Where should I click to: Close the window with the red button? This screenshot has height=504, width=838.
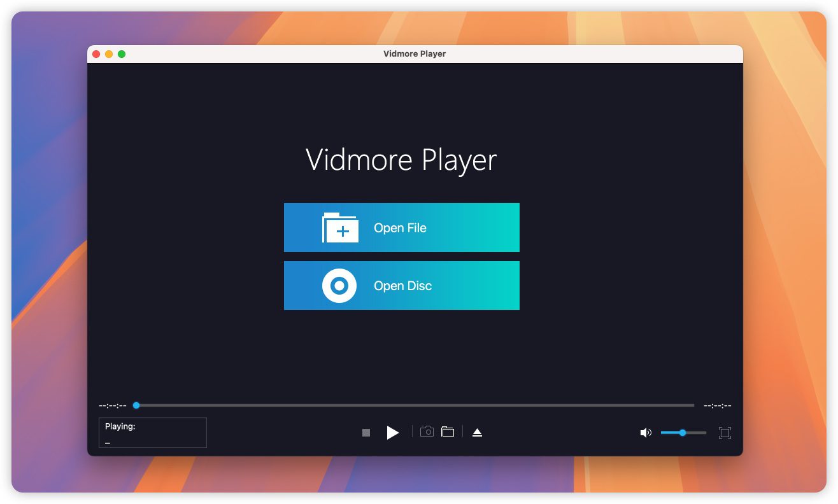pyautogui.click(x=96, y=54)
